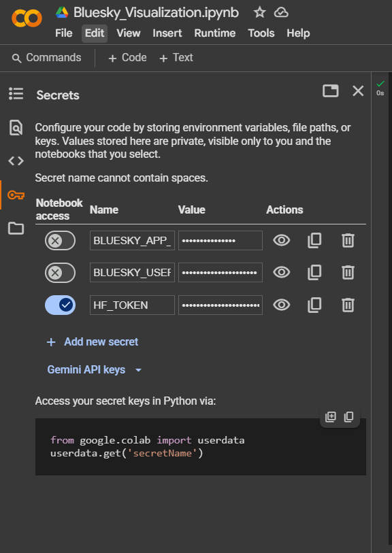Viewport: 392px width, 553px height.
Task: Delete the BLUESKY_APP_ secret
Action: 348,241
